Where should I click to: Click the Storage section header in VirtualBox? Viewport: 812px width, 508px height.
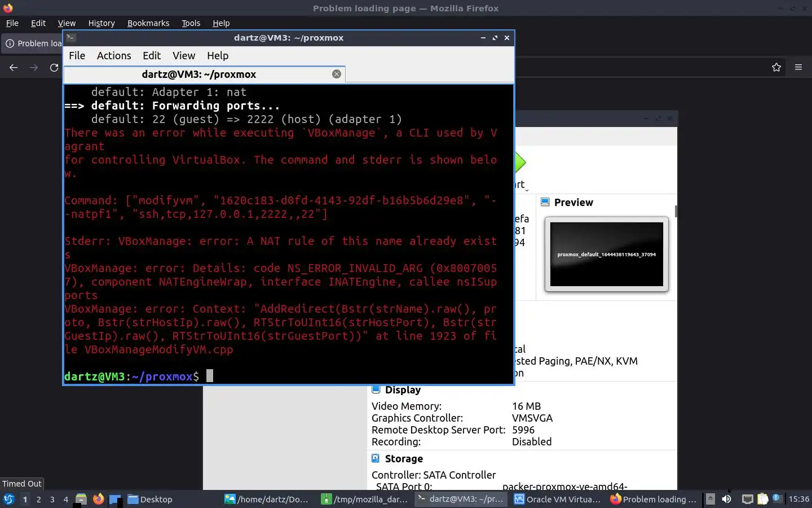(x=404, y=459)
